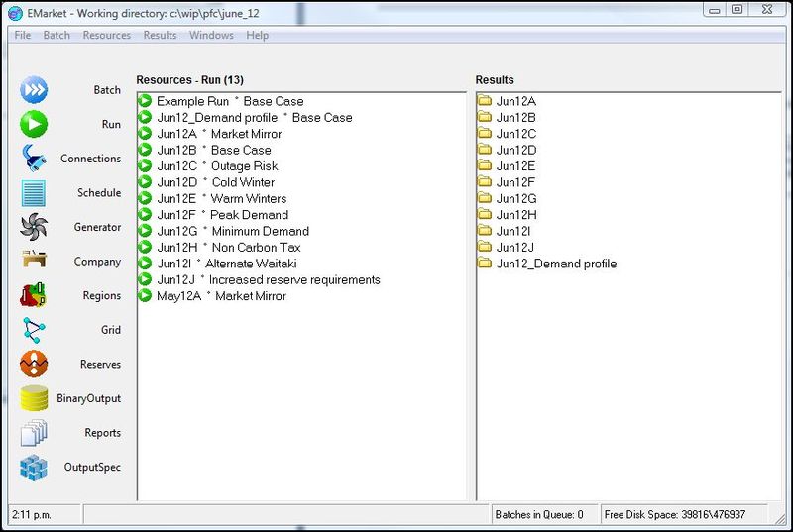Viewport: 793px width, 532px height.
Task: Select the Regions map icon
Action: pos(34,295)
